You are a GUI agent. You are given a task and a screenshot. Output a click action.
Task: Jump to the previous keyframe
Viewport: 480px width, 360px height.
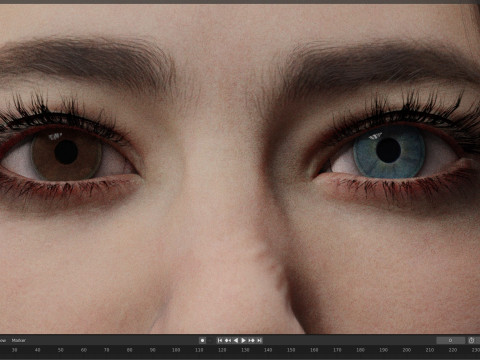tap(228, 340)
